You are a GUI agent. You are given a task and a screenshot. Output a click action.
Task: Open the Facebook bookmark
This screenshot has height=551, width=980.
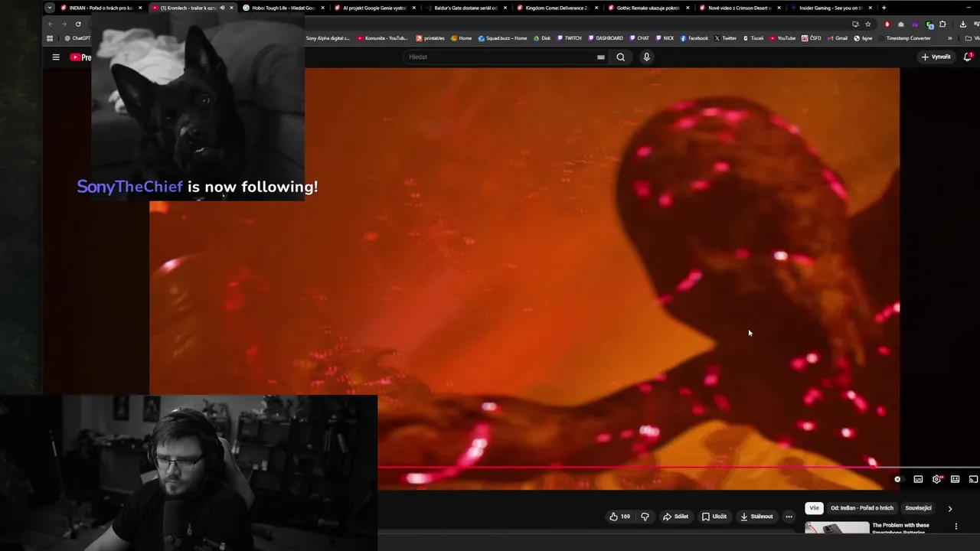point(694,38)
